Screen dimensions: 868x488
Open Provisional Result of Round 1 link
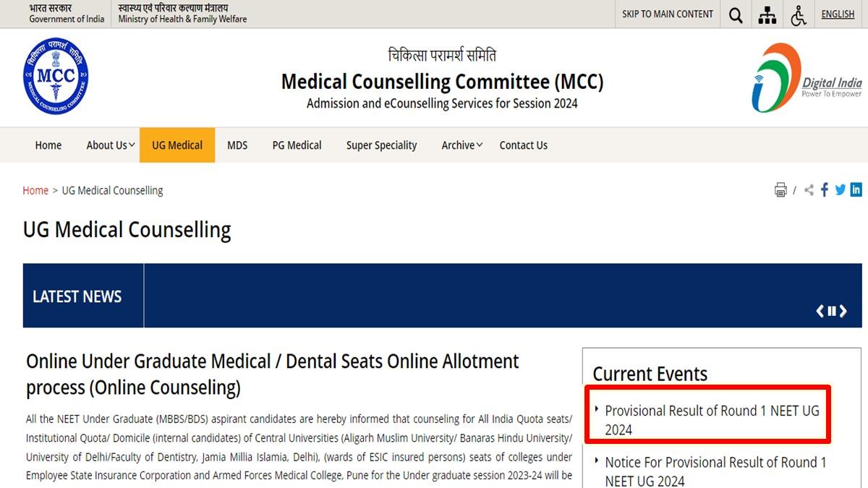tap(712, 420)
